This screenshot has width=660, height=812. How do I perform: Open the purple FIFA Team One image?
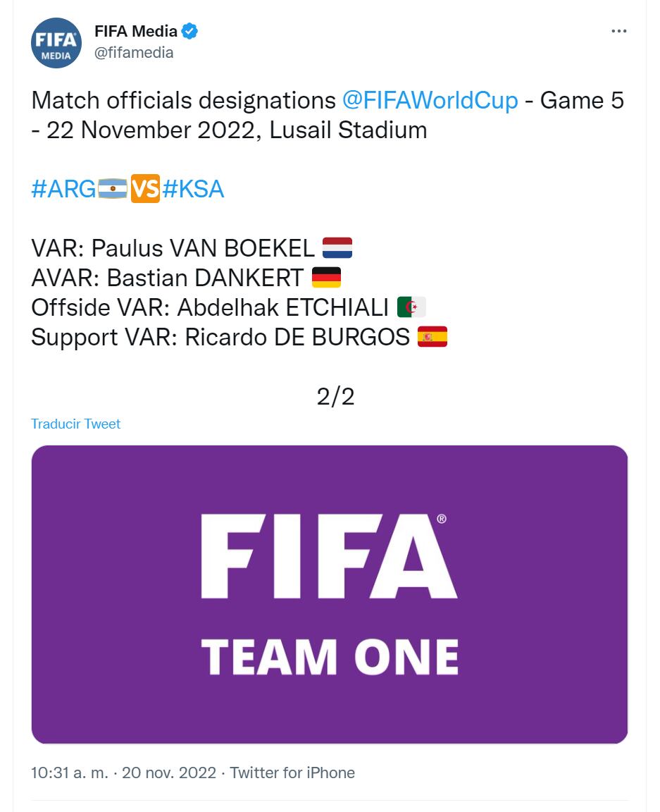click(329, 594)
